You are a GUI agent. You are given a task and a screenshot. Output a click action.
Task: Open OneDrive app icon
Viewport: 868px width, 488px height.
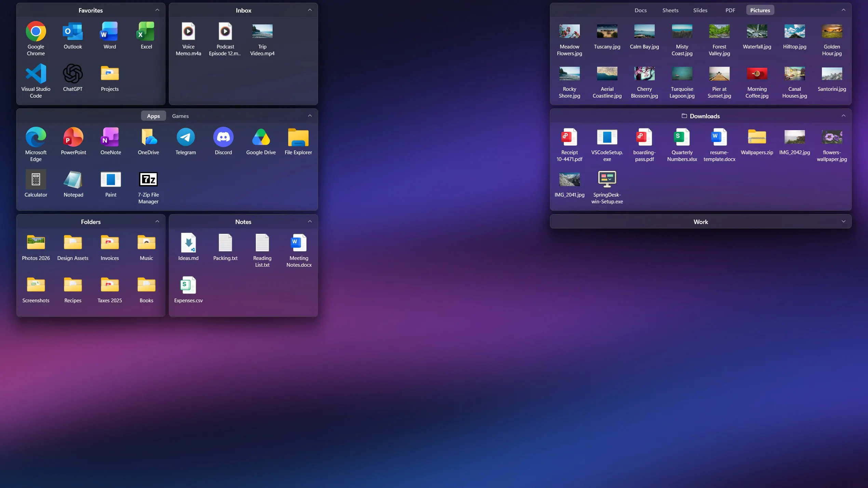(x=148, y=137)
